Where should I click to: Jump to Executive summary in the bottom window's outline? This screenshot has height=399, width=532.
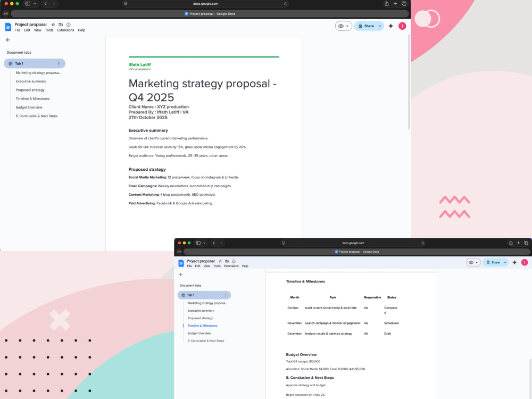pos(201,311)
